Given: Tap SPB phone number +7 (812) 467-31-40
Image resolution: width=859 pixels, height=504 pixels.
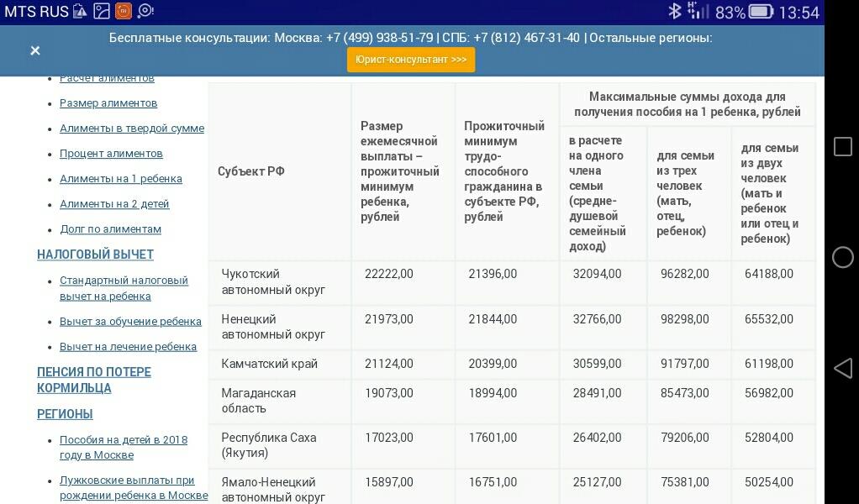Looking at the screenshot, I should pos(526,38).
